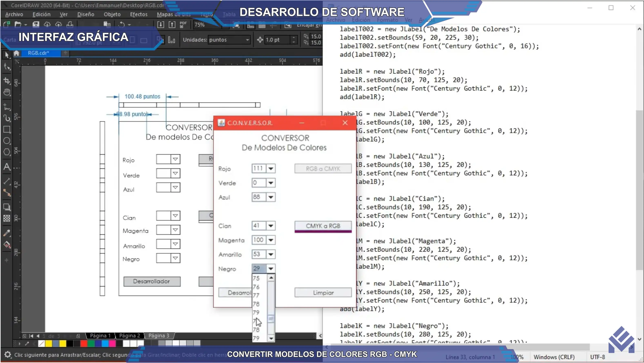Select the Crop tool
Image resolution: width=644 pixels, height=363 pixels.
7,80
